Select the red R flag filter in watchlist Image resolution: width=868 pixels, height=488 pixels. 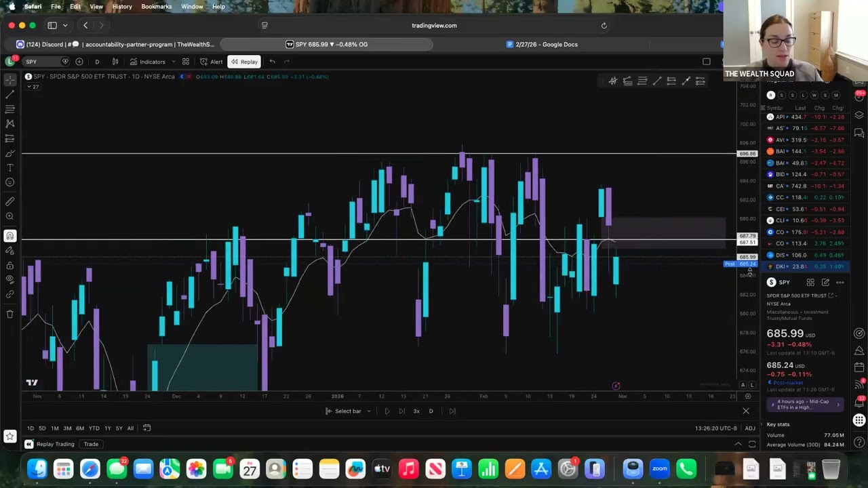pyautogui.click(x=770, y=95)
